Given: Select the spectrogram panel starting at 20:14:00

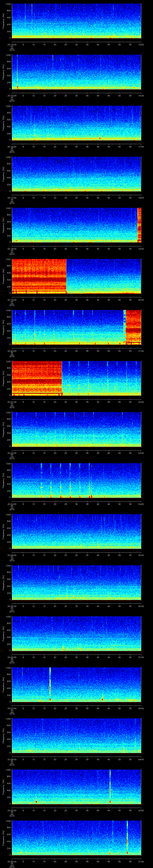Looking at the screenshot, I should 76,21.
